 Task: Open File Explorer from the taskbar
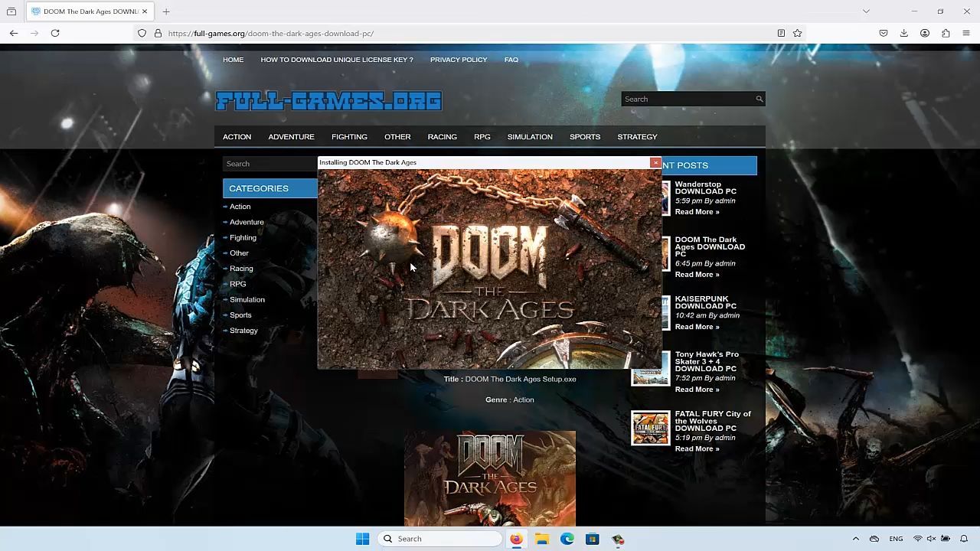(x=542, y=539)
